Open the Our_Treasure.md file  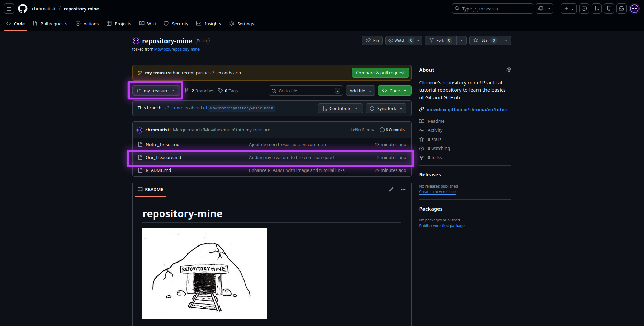163,158
